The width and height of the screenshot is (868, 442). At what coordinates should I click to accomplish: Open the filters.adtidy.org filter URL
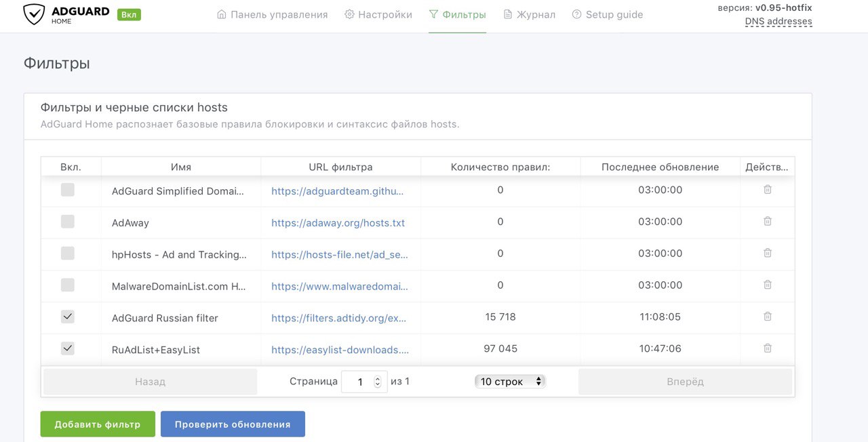click(x=338, y=318)
